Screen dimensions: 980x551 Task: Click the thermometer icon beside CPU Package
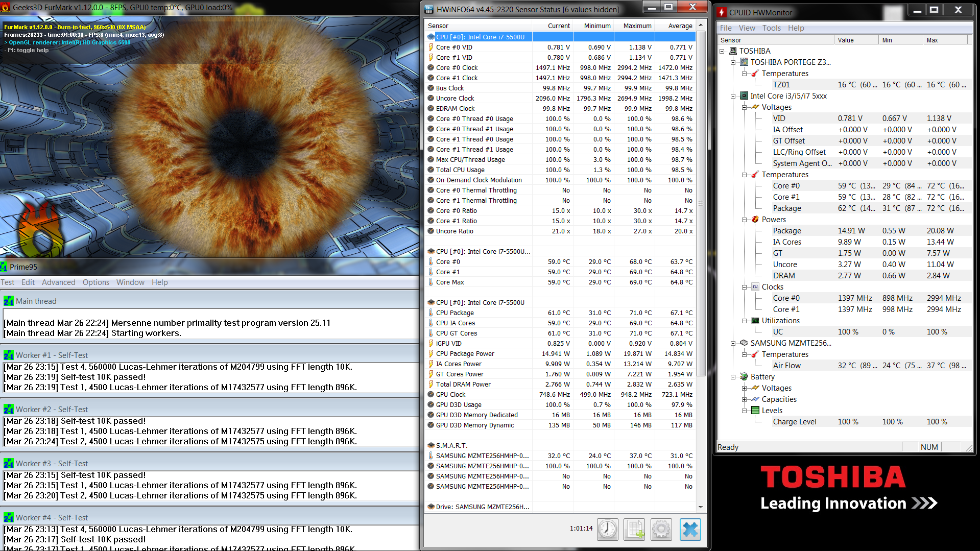431,313
